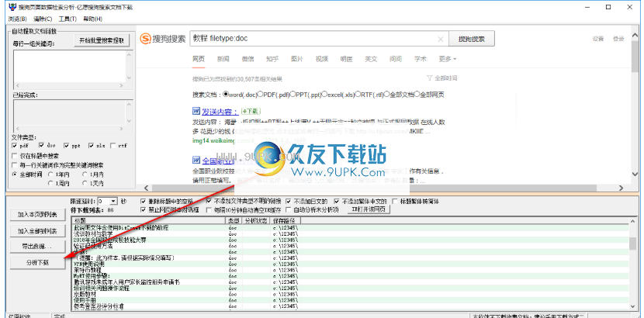Viewport: 644px width, 318px height.
Task: Select the 1天内 time radio button
Action: 85,183
